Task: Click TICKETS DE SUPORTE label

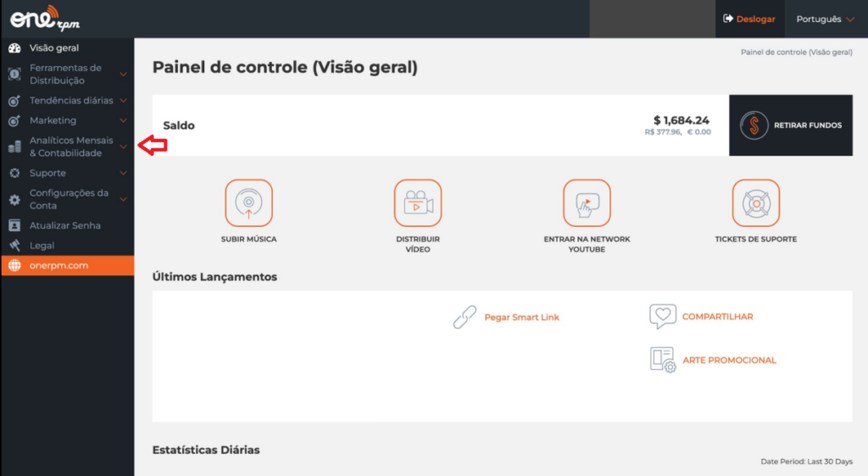Action: point(755,240)
